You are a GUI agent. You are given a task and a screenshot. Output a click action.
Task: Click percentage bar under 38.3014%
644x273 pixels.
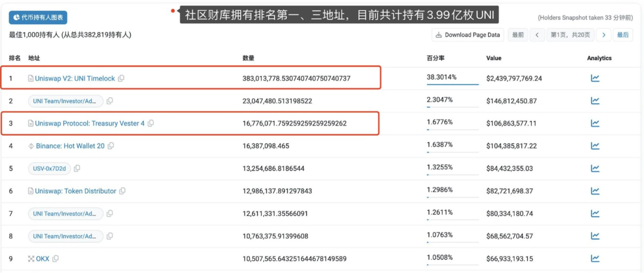tap(453, 84)
